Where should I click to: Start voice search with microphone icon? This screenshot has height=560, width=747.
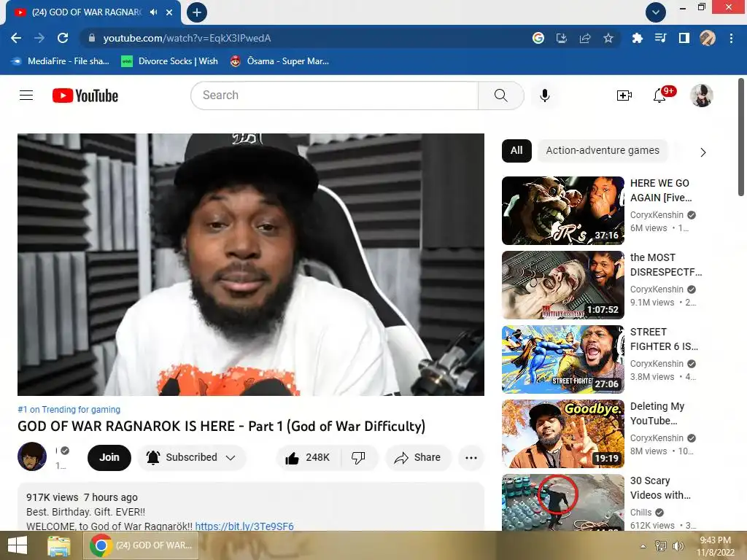544,96
